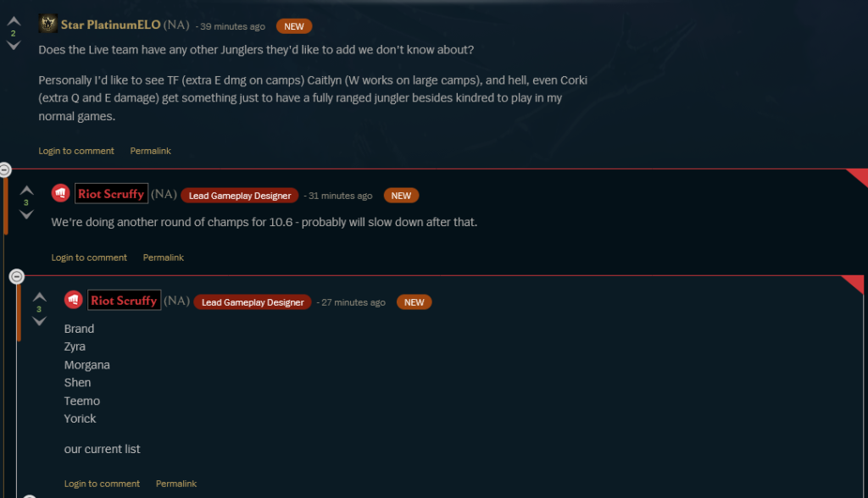Downvote Riot Scruffy's 10.6 champs reply

[26, 214]
